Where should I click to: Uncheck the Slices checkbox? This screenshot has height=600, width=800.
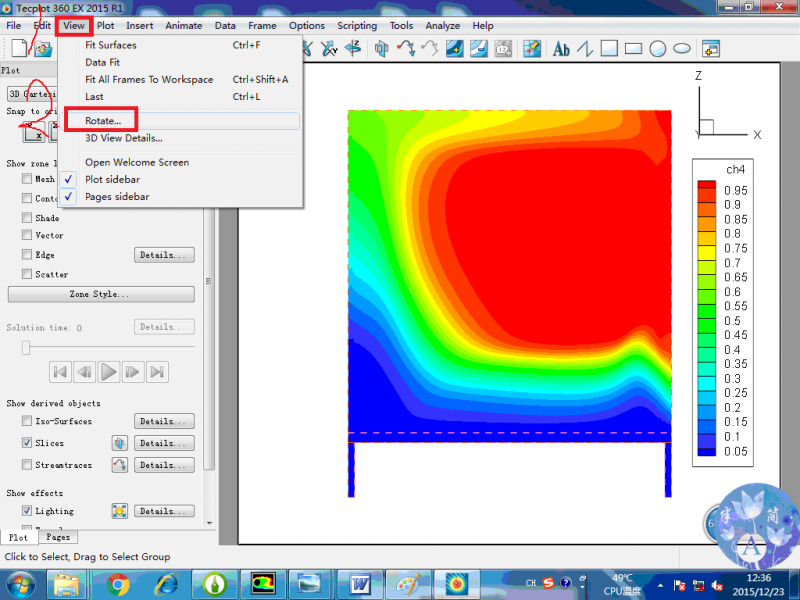point(27,442)
